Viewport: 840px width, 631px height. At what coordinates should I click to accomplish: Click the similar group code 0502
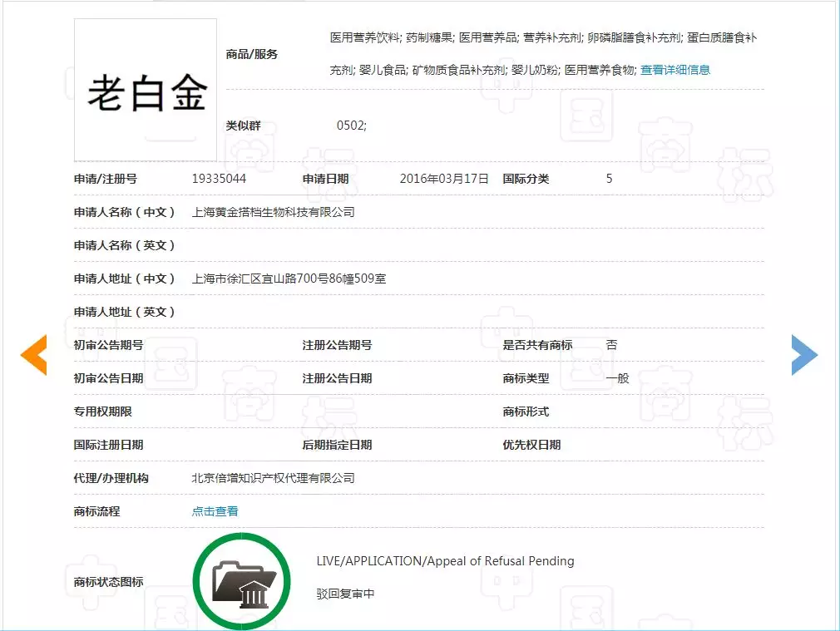[x=351, y=126]
